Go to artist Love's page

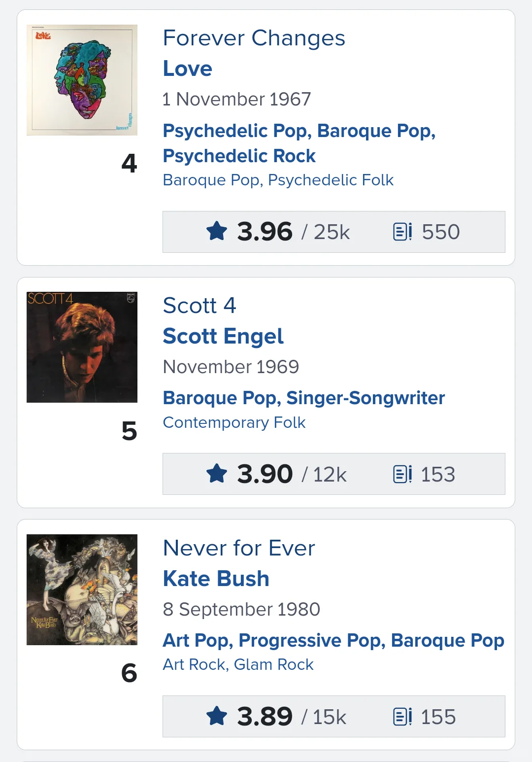pyautogui.click(x=187, y=69)
